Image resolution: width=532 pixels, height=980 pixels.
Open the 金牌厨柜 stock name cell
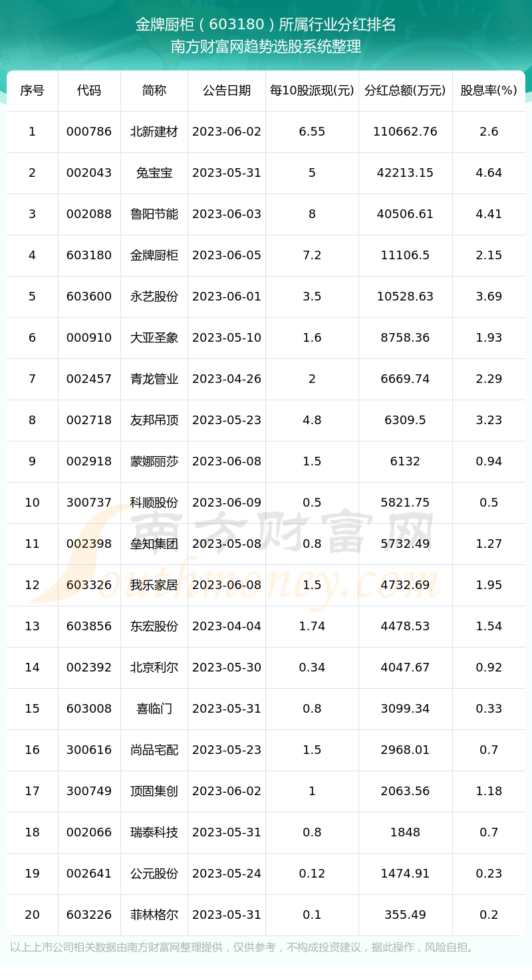[154, 255]
